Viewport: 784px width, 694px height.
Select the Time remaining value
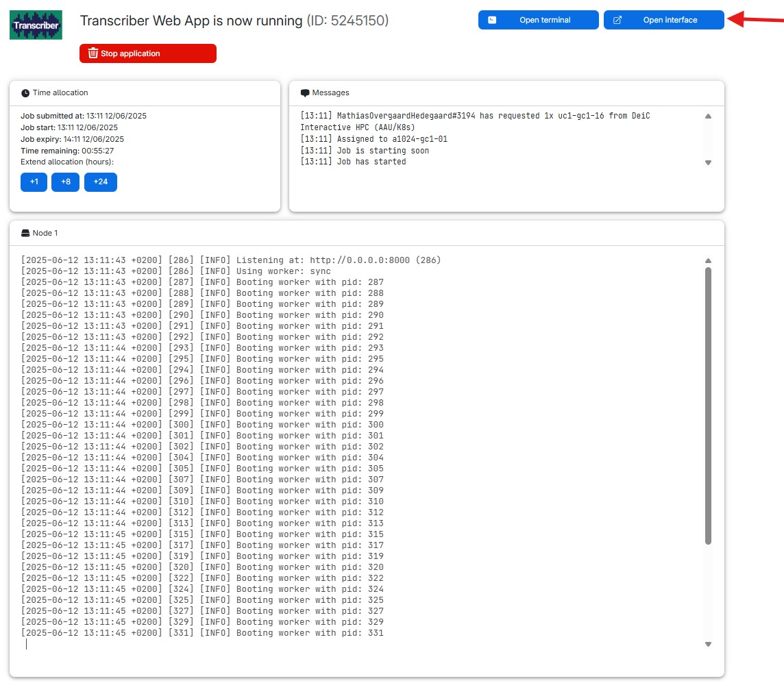[98, 151]
